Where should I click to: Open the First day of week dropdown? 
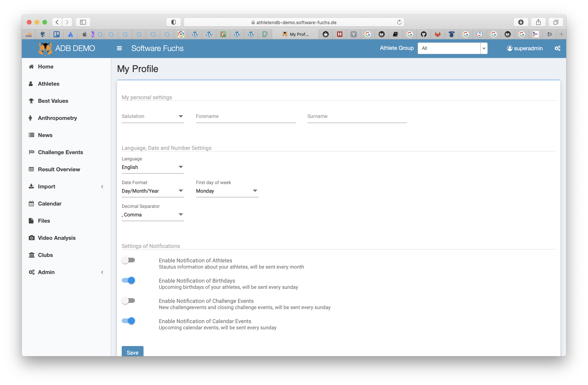(x=227, y=191)
